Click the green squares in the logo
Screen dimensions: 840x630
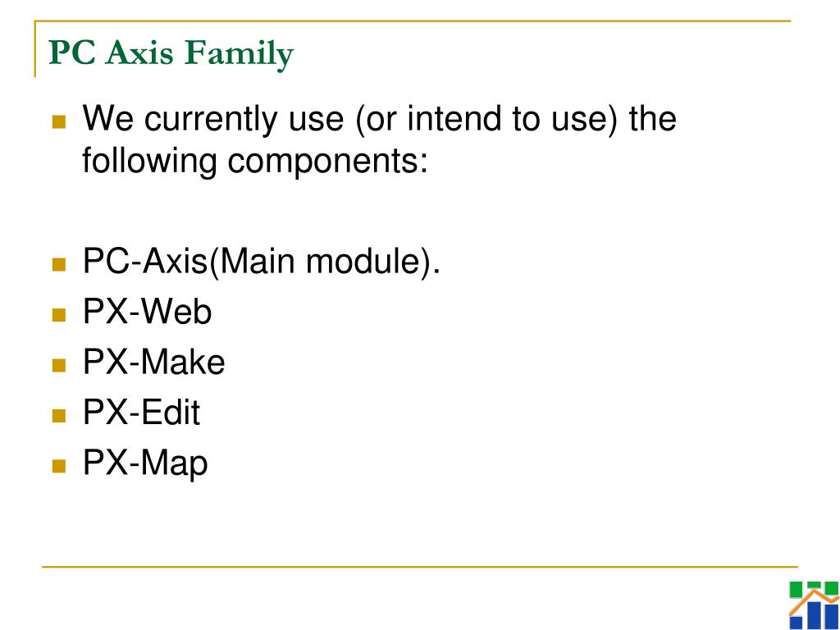[x=813, y=589]
